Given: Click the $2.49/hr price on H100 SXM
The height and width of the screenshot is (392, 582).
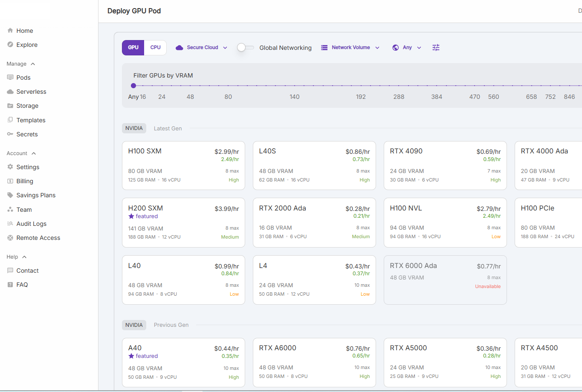Looking at the screenshot, I should pos(230,159).
